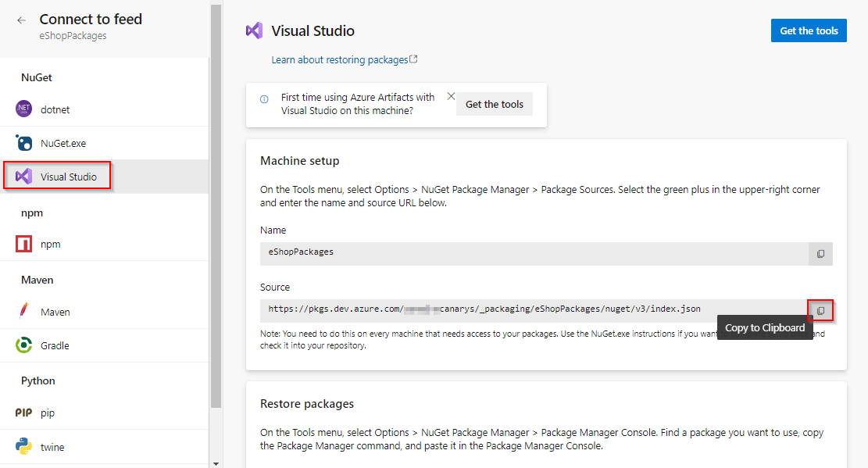Click the Gradle green icon
Viewport: 868px width, 468px height.
(x=23, y=345)
